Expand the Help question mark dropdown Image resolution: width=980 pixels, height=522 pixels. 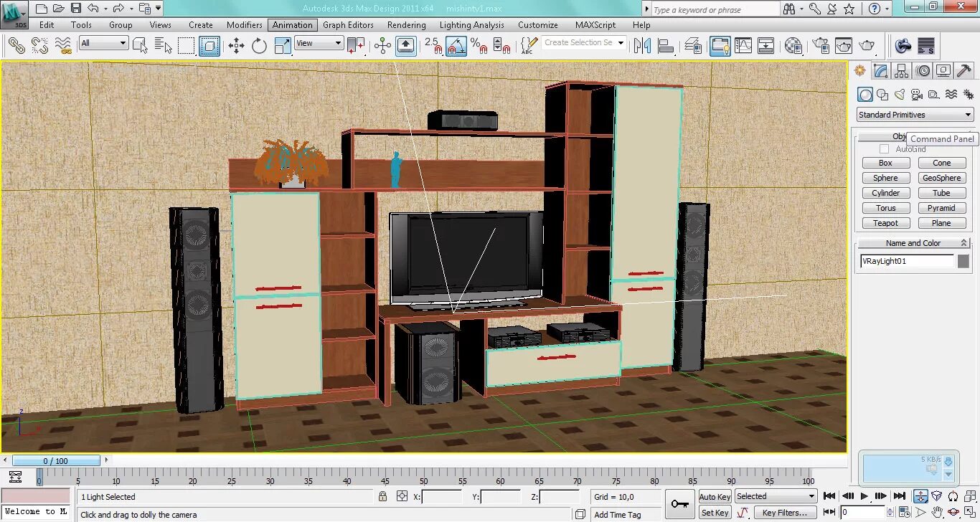[888, 9]
